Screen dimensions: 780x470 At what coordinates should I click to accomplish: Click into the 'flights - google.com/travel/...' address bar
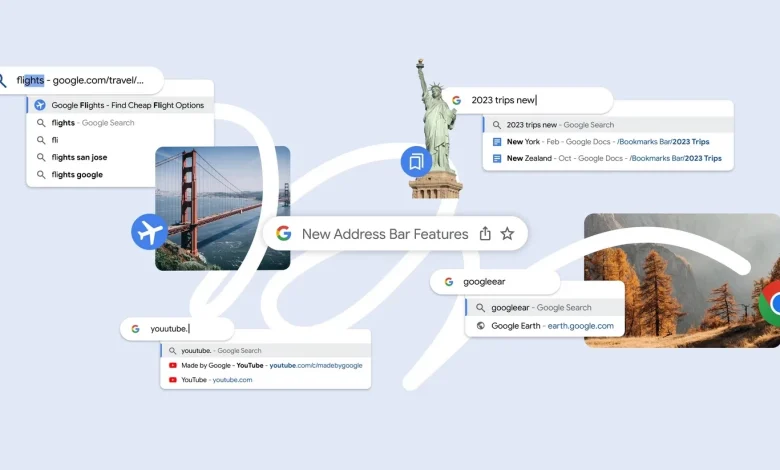point(82,80)
